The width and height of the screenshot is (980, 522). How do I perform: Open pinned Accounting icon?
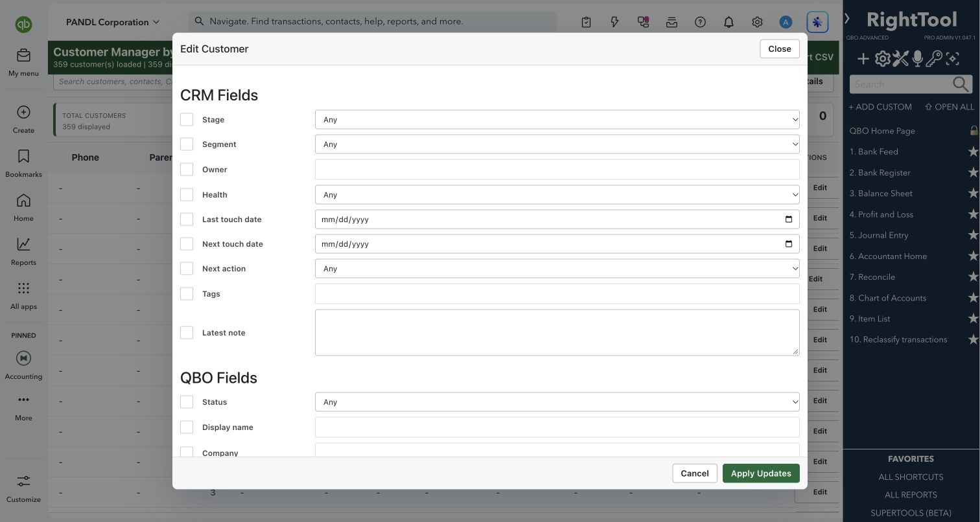[x=23, y=358]
